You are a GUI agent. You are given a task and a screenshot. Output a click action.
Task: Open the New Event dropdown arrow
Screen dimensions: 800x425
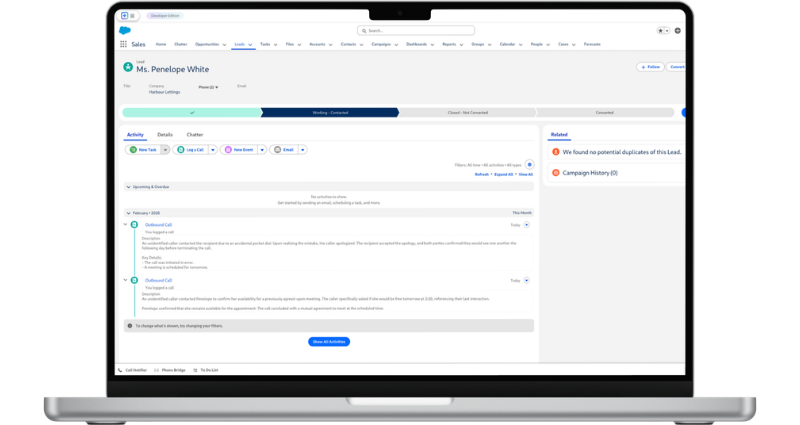pos(262,149)
